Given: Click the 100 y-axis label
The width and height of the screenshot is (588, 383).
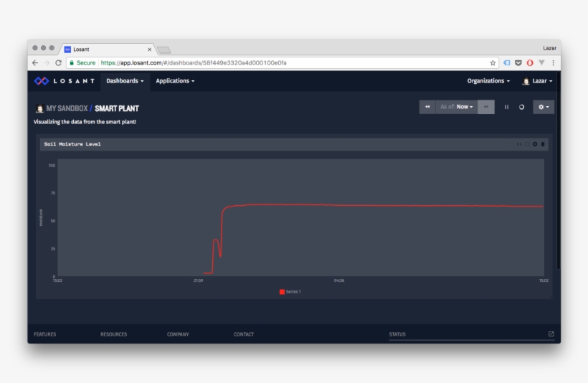Looking at the screenshot, I should (x=52, y=166).
